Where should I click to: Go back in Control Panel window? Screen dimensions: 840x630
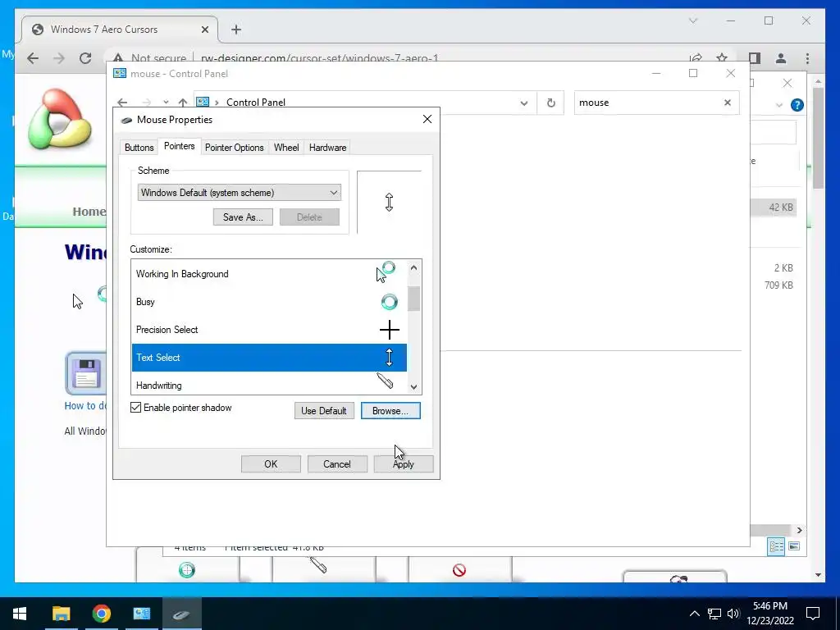123,103
